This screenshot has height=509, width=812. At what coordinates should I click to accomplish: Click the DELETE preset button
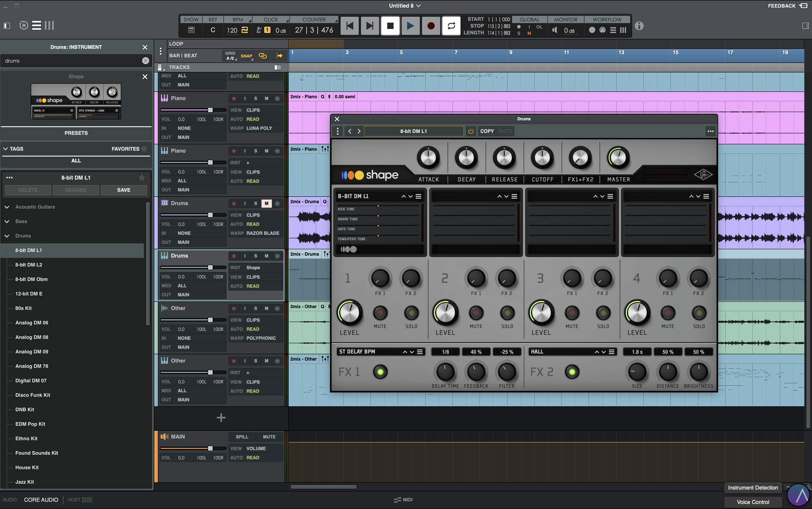[28, 190]
